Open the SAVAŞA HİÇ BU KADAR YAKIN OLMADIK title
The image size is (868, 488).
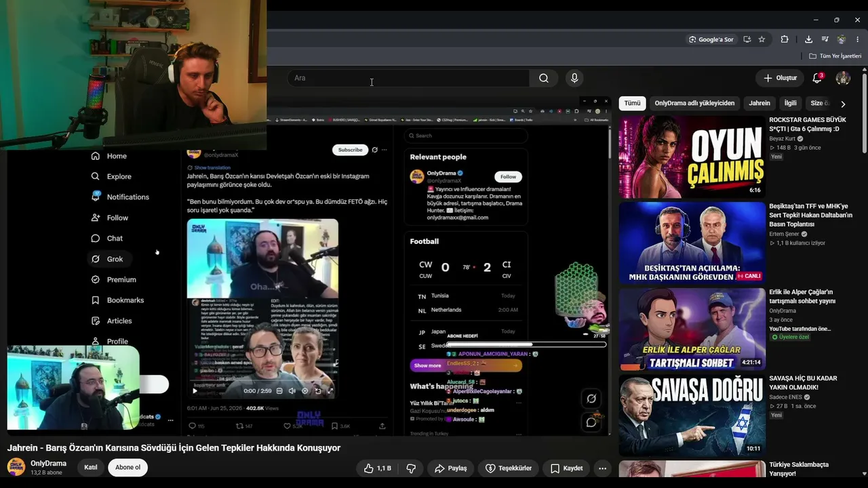click(x=803, y=383)
